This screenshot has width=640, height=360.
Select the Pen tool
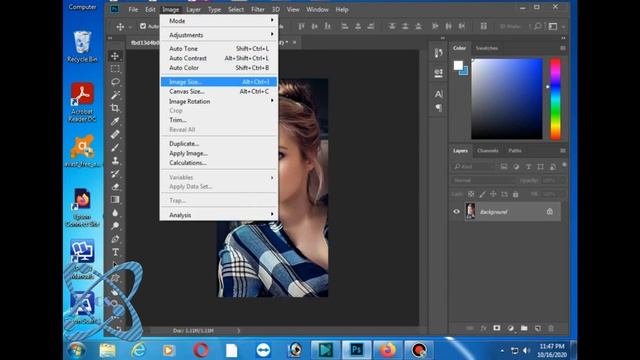click(116, 239)
